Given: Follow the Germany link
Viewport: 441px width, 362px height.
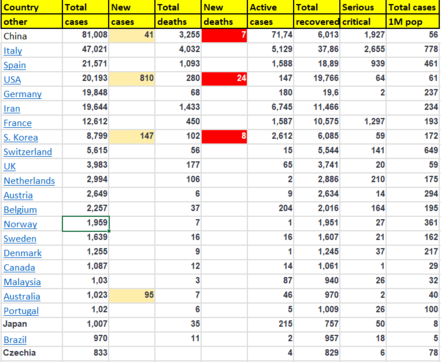Looking at the screenshot, I should point(23,94).
